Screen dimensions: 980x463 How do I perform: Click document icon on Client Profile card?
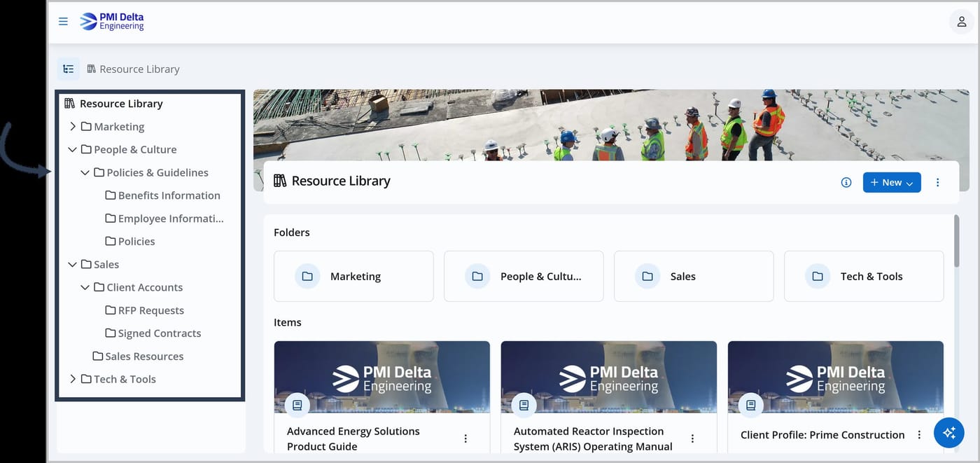pyautogui.click(x=751, y=405)
